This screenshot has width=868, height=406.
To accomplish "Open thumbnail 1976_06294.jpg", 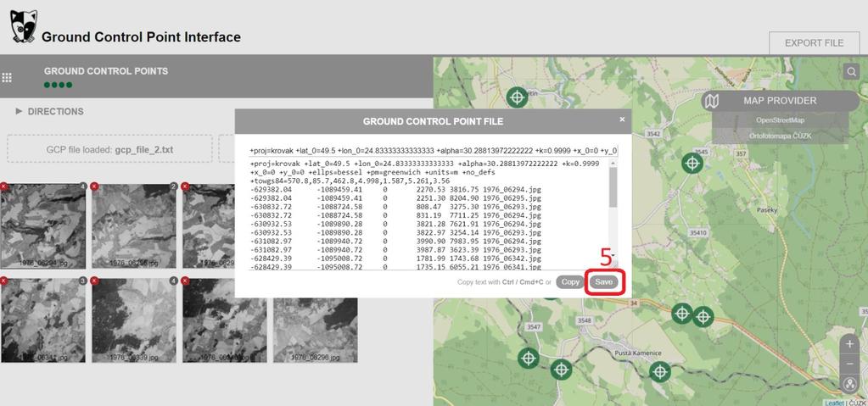I will [43, 225].
